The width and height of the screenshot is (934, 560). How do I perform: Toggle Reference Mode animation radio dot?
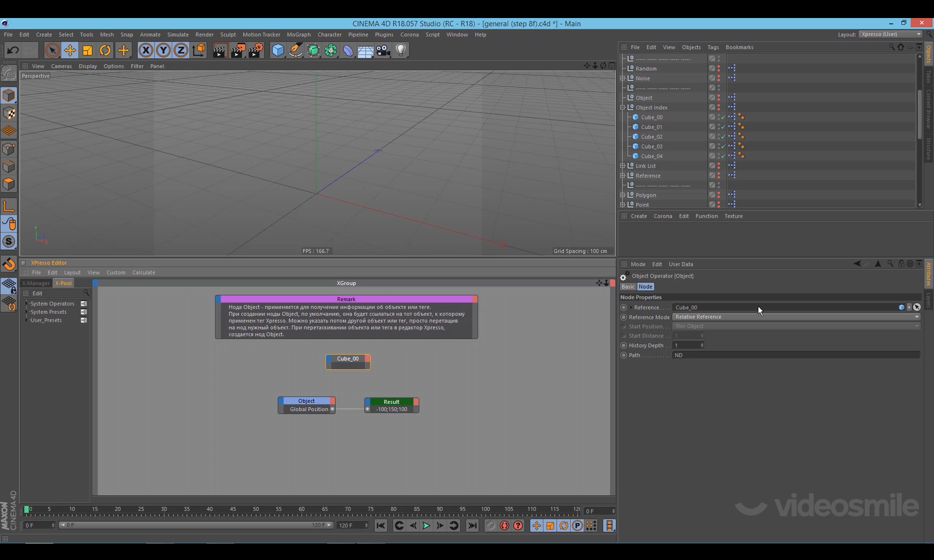pos(624,317)
